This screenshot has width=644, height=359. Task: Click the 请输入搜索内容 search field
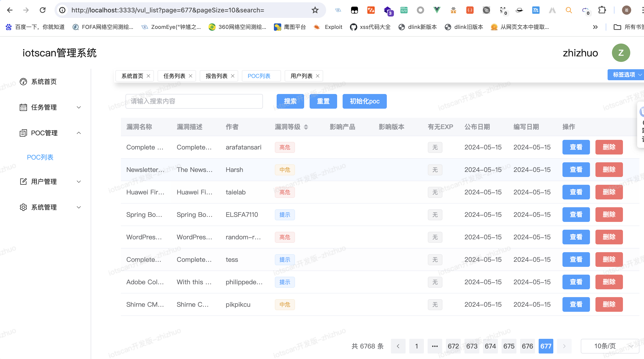coord(194,101)
